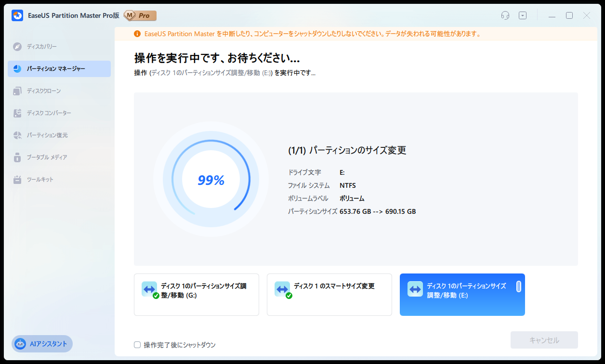Click the scroll handle on the (E:) card

[x=519, y=286]
